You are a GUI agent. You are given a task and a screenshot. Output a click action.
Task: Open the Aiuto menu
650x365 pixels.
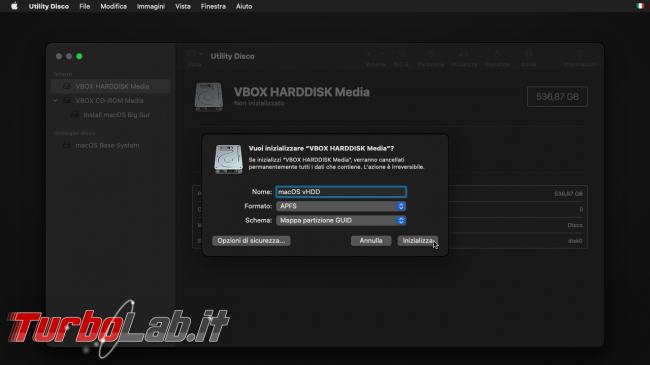tap(244, 6)
